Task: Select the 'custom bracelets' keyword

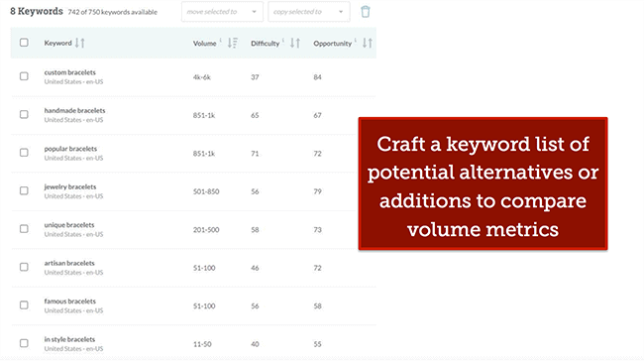Action: pos(69,72)
